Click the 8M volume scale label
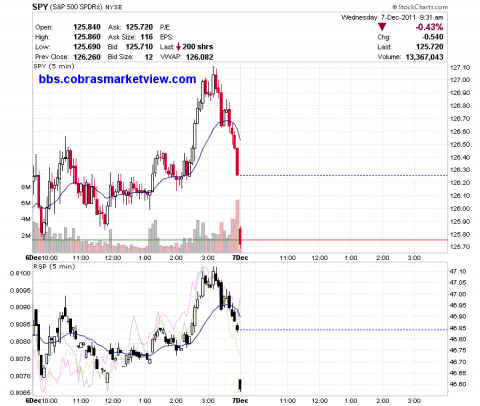 click(x=26, y=187)
